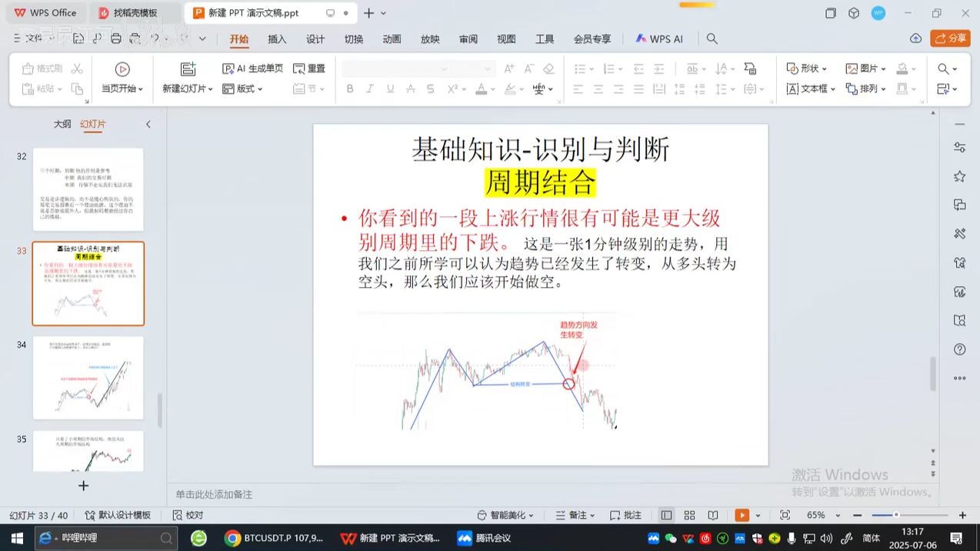Click the 当页开始 slideshow play icon
The height and width of the screenshot is (551, 980).
(122, 69)
